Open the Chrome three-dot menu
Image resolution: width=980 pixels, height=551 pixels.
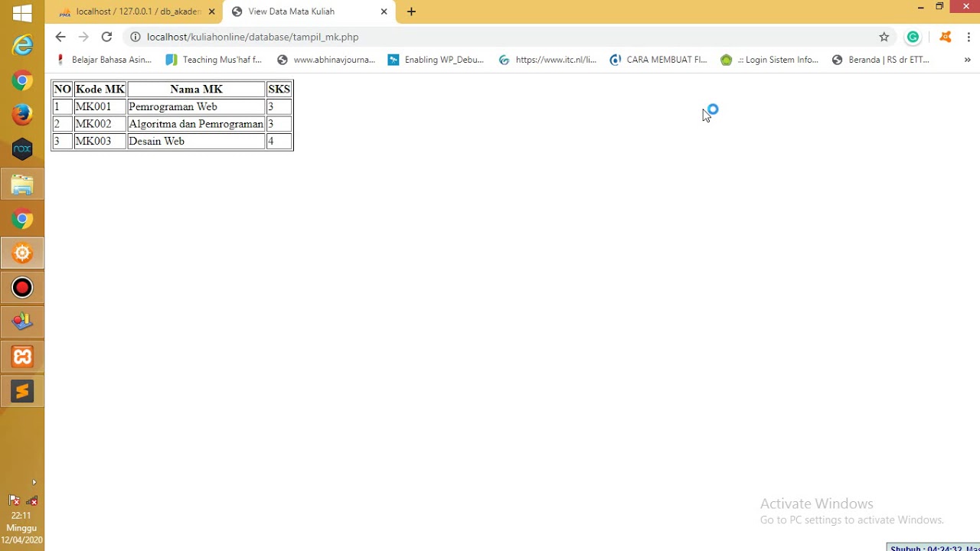[969, 37]
